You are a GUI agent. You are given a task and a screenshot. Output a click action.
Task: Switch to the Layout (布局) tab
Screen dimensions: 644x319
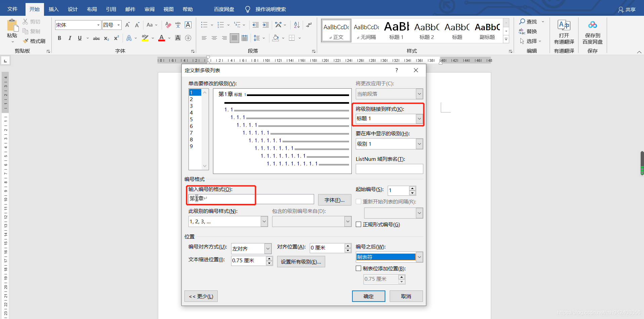[x=92, y=9]
